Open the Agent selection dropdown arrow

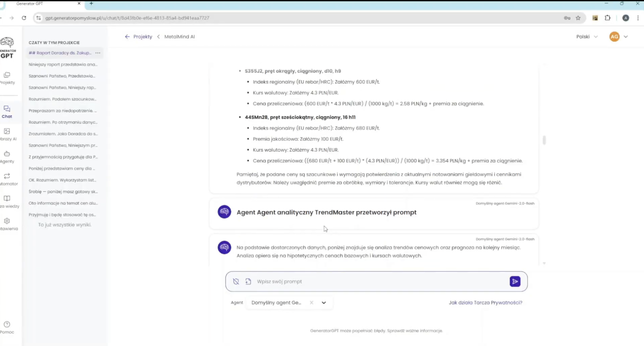pyautogui.click(x=324, y=303)
